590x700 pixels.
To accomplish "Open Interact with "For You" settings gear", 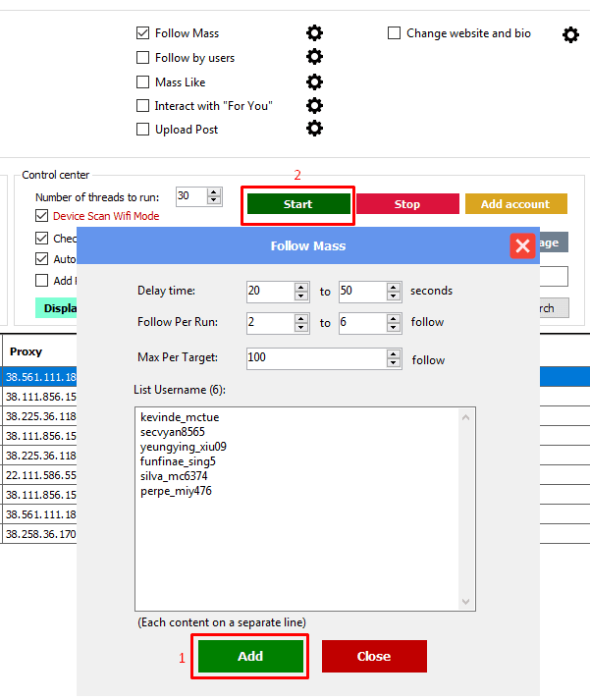I will point(314,105).
